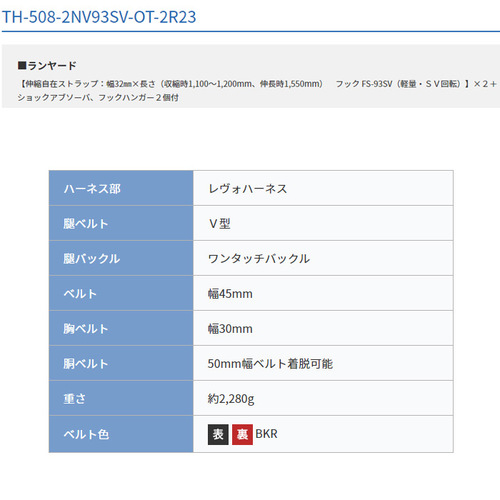Screen dimensions: 500x500
Task: Click the 腿バックル row header
Action: tap(121, 258)
